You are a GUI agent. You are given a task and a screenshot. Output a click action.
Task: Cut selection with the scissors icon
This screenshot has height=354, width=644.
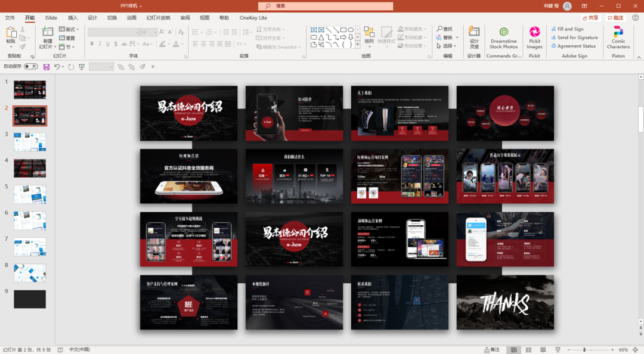coord(23,29)
